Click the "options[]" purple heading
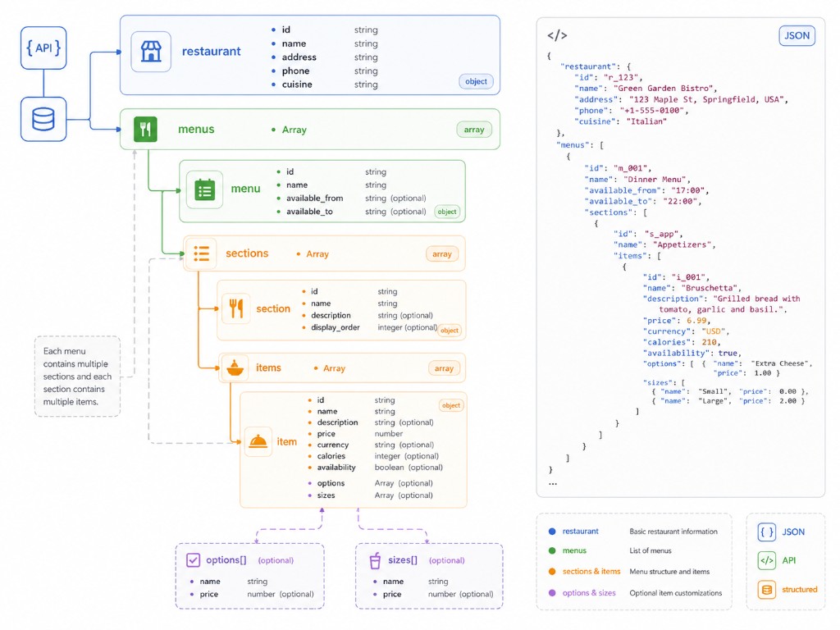This screenshot has width=840, height=630. pyautogui.click(x=226, y=559)
